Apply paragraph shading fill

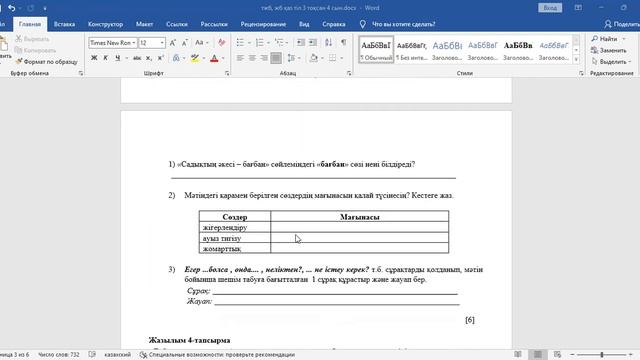tap(313, 58)
